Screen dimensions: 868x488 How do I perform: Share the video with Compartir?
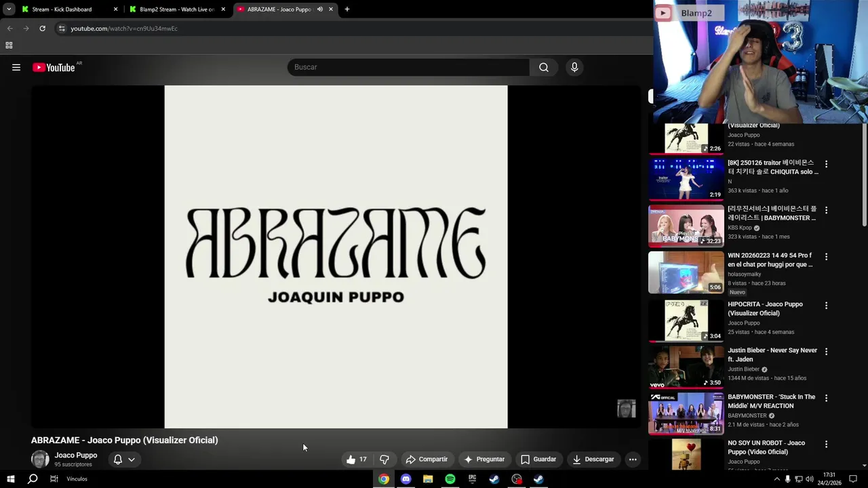(x=427, y=459)
